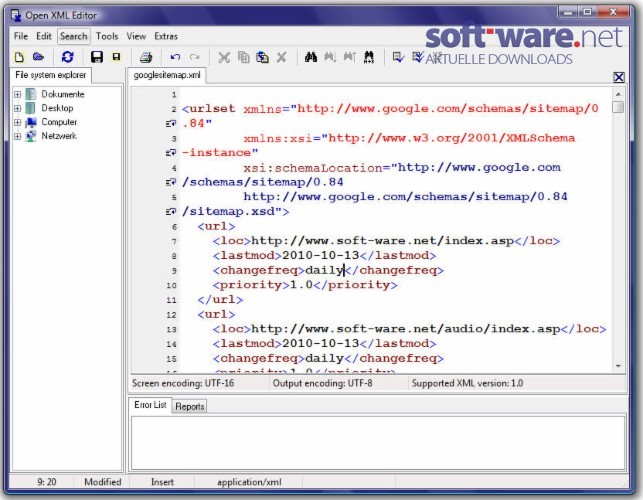Select the googlesitemap.xml document tab
The width and height of the screenshot is (643, 500).
[167, 75]
